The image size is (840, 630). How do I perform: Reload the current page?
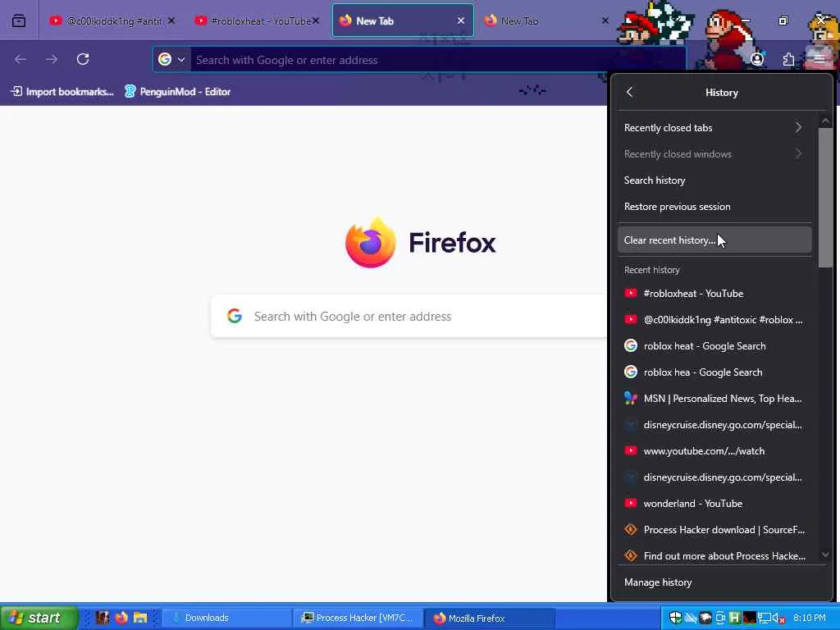(83, 59)
